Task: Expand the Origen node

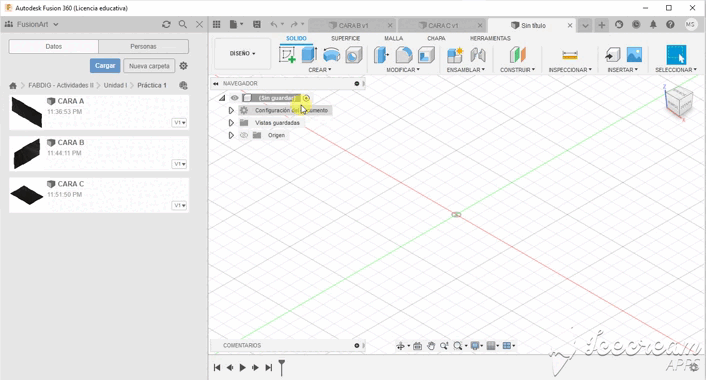Action: pyautogui.click(x=231, y=135)
